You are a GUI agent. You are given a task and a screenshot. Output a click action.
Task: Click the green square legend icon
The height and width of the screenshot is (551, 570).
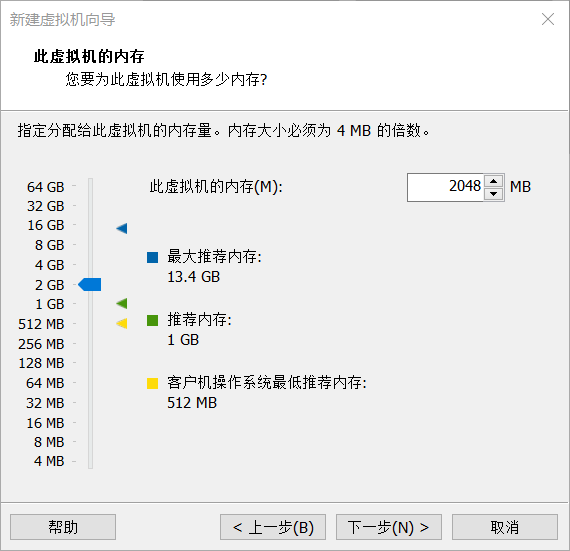pos(152,320)
